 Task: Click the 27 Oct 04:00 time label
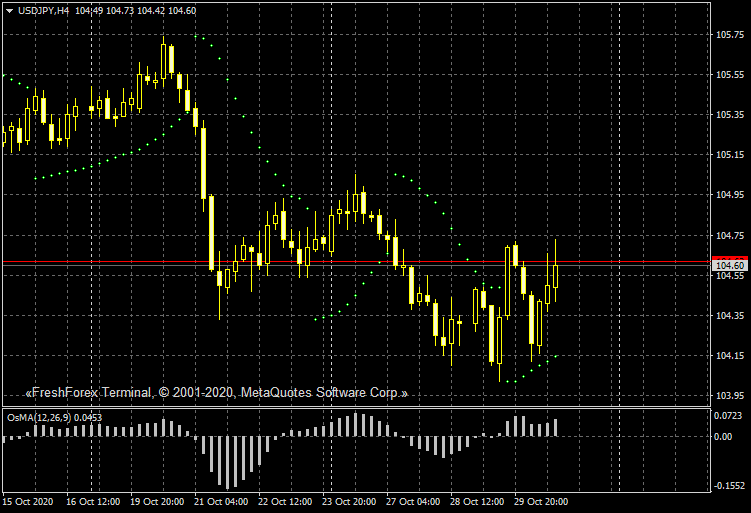[x=413, y=502]
